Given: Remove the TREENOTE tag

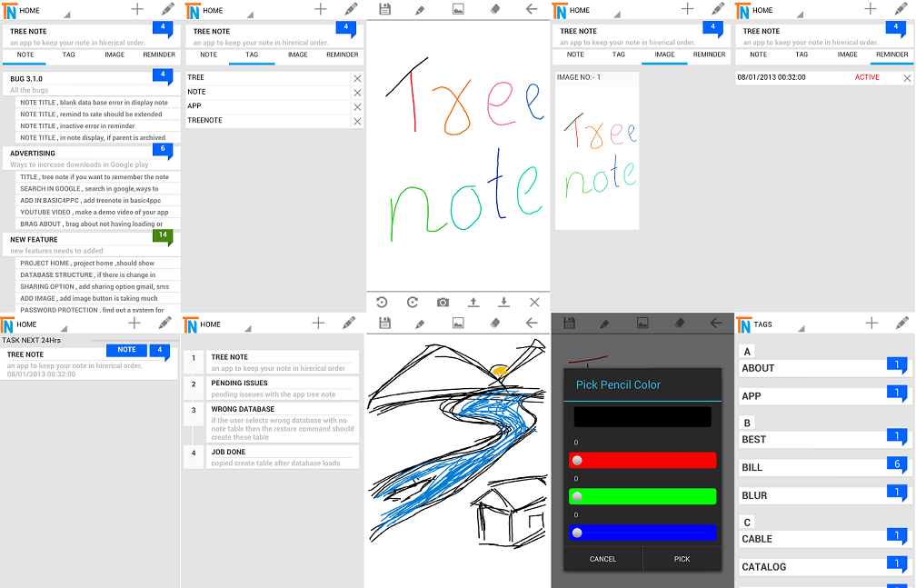Looking at the screenshot, I should 357,121.
